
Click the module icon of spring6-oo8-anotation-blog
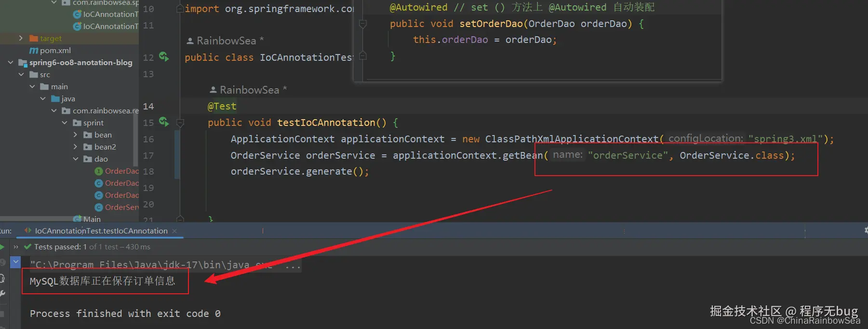pyautogui.click(x=23, y=63)
